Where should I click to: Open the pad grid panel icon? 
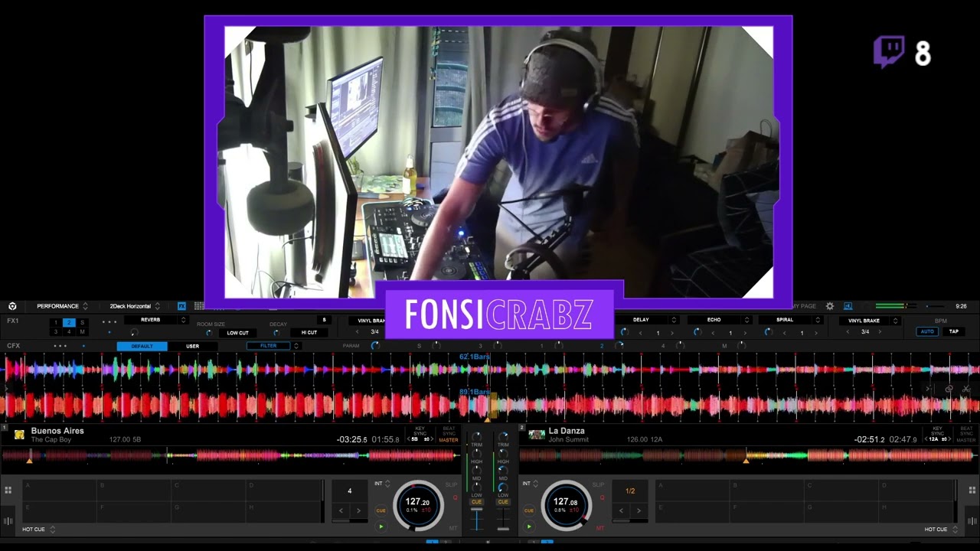click(198, 306)
